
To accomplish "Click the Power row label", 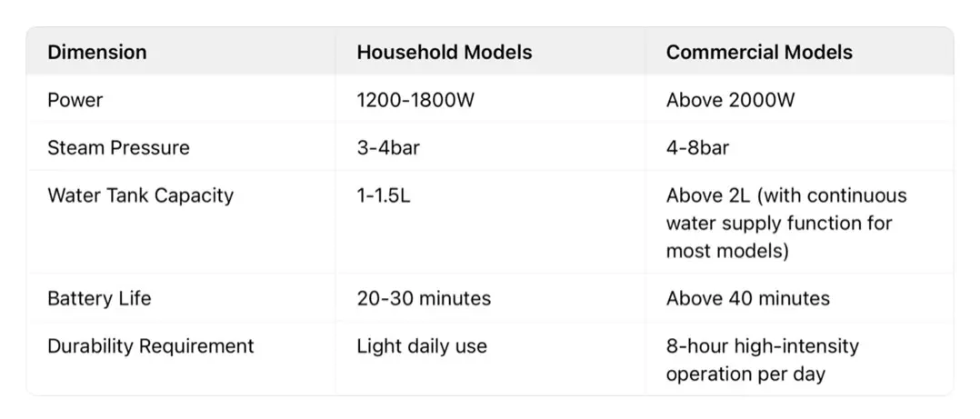I will pyautogui.click(x=75, y=100).
